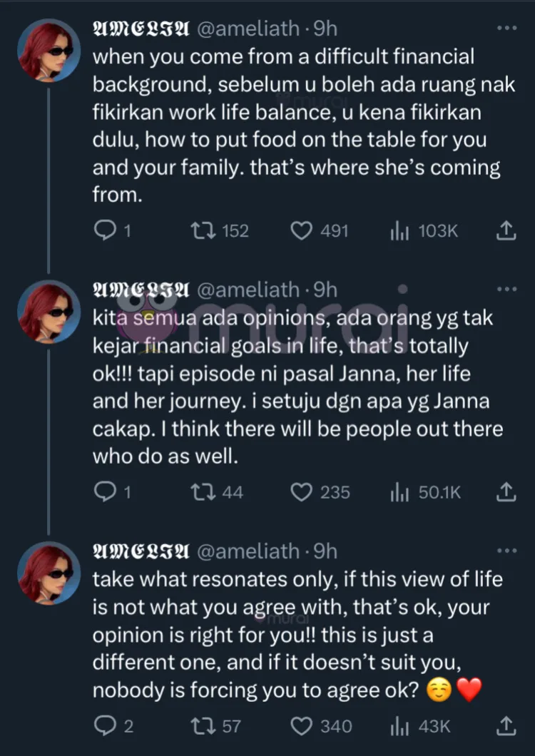Share the third tweet with 43K views
This screenshot has width=535, height=756.
pos(505,727)
